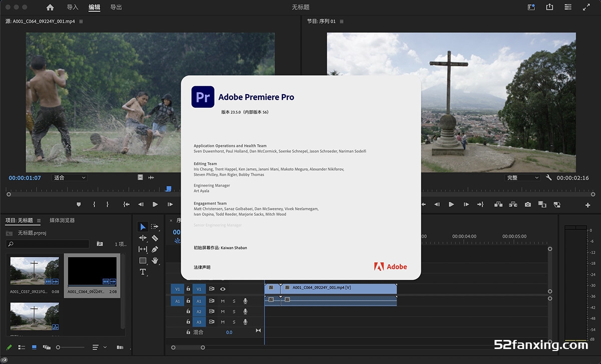The image size is (601, 364).
Task: Switch the Project panel to list view
Action: tap(22, 347)
